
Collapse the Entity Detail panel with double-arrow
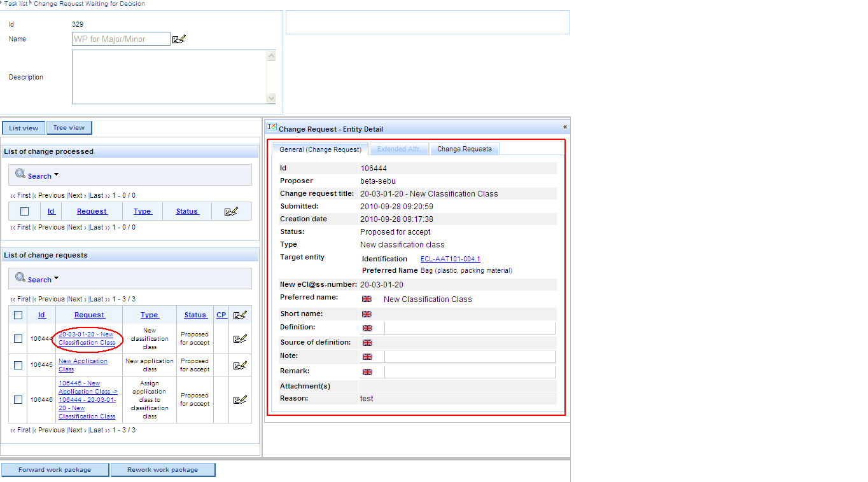[x=564, y=127]
